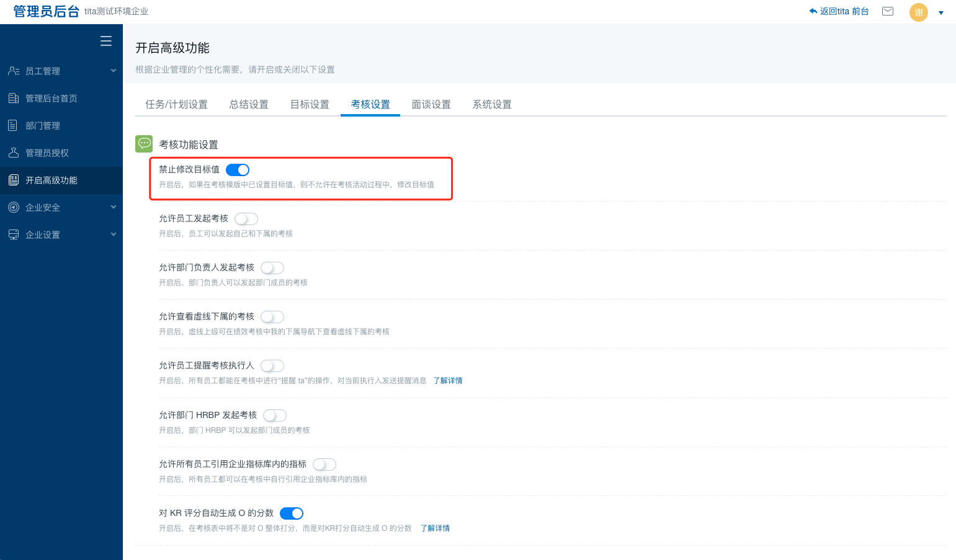This screenshot has height=560, width=956.
Task: Select 开启高级功能 in sidebar
Action: [61, 180]
